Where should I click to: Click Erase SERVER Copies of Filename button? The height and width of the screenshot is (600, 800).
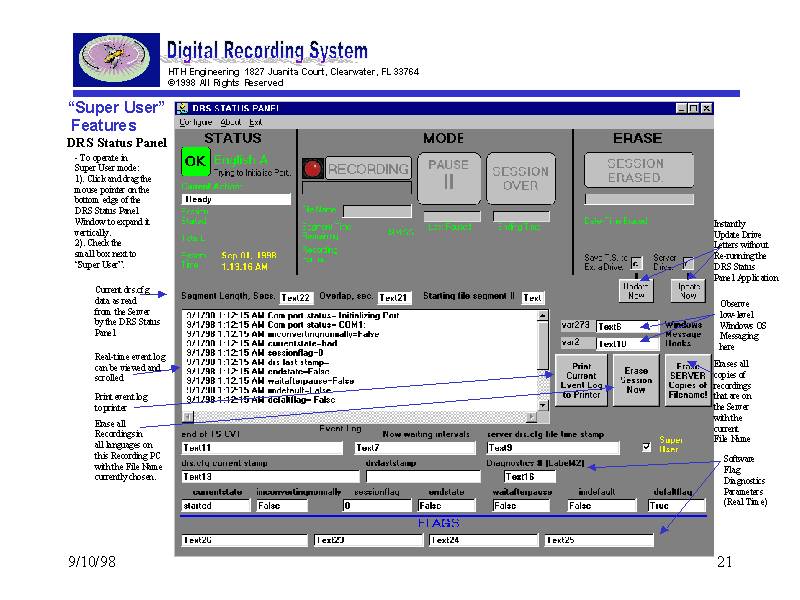[x=687, y=382]
